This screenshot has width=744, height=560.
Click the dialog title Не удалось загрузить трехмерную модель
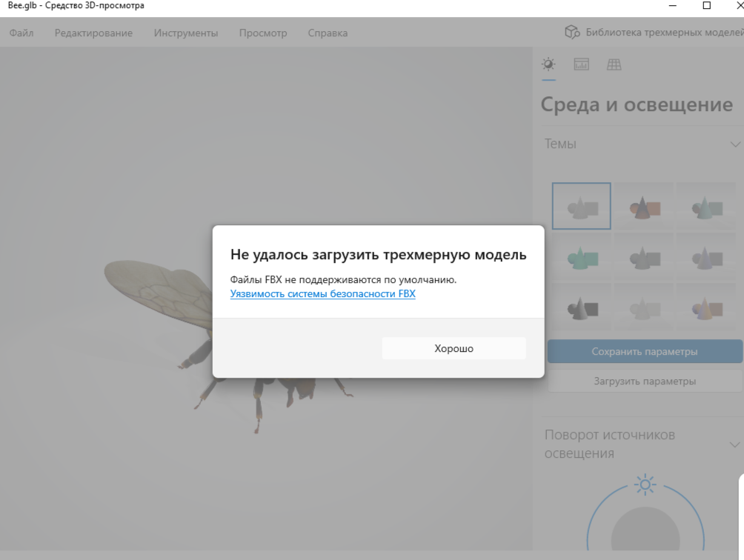378,255
